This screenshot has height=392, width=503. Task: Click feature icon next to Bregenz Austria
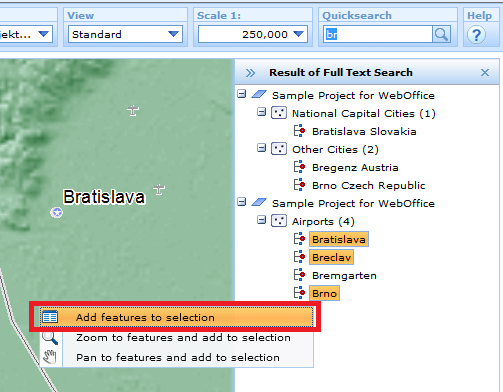(x=299, y=167)
